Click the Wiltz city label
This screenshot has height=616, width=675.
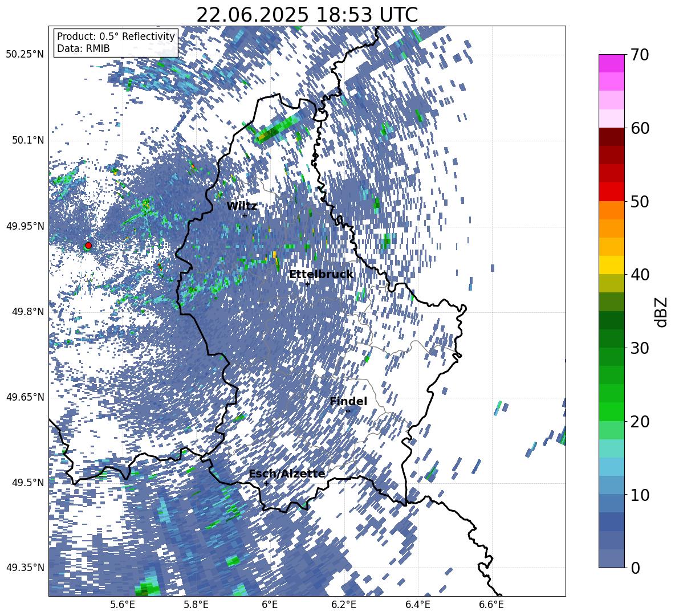pyautogui.click(x=242, y=206)
